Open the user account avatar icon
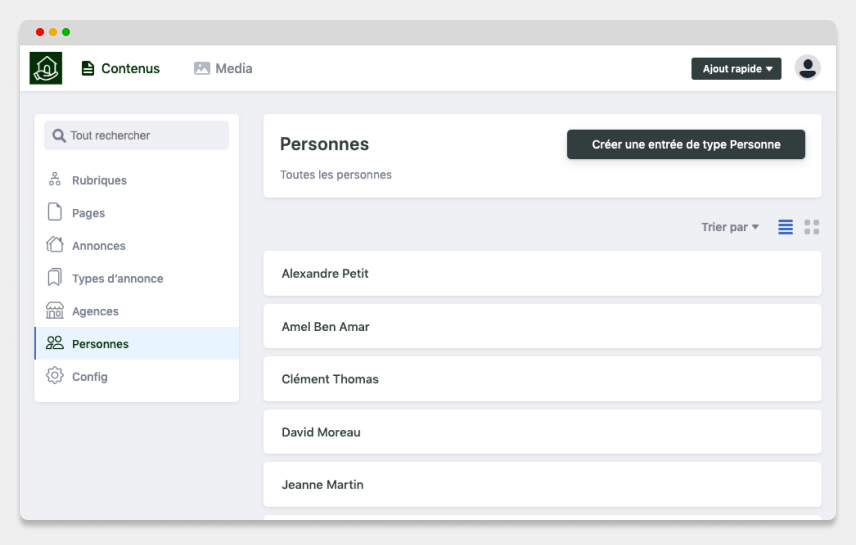856x545 pixels. tap(807, 68)
